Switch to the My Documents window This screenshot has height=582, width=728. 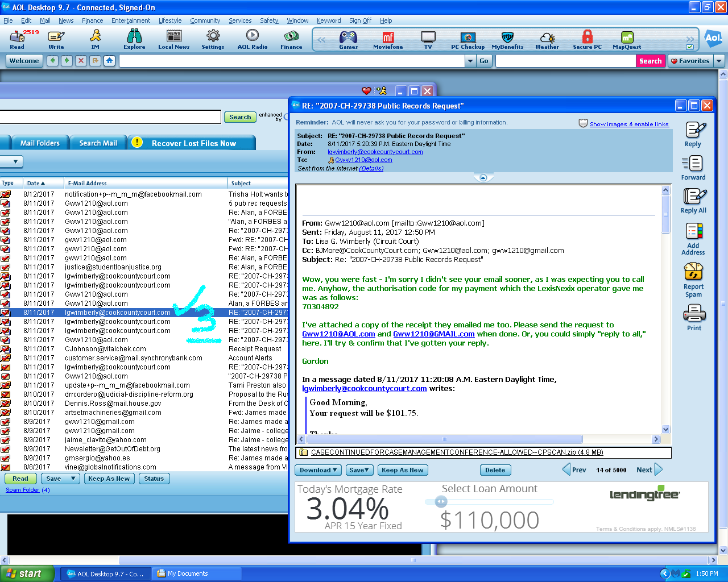(196, 573)
